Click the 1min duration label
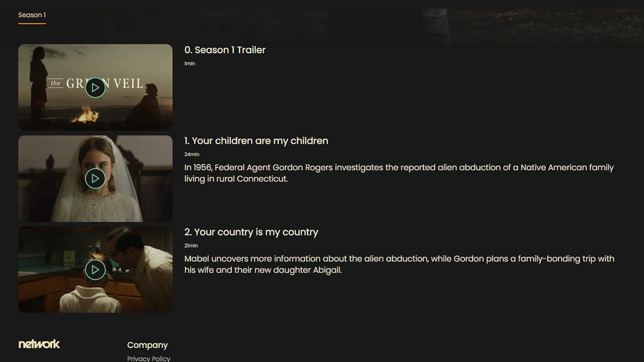The image size is (644, 362). [190, 63]
